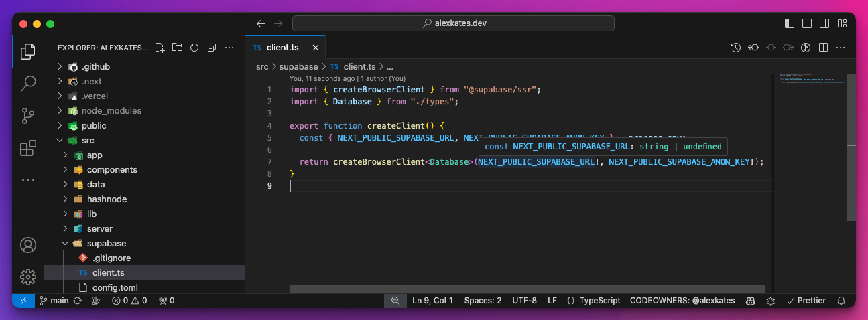Expand the hashnode folder
The width and height of the screenshot is (868, 320).
[144, 199]
